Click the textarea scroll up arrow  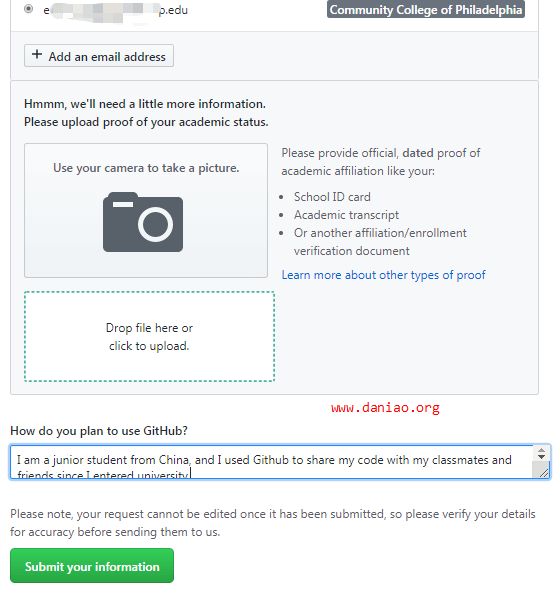coord(541,450)
